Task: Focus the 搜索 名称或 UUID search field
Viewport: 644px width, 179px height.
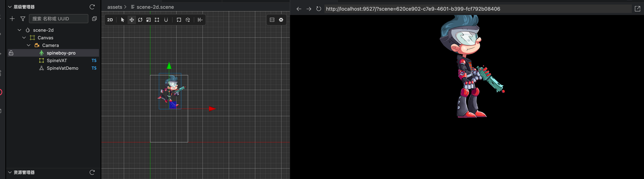Action: 59,19
